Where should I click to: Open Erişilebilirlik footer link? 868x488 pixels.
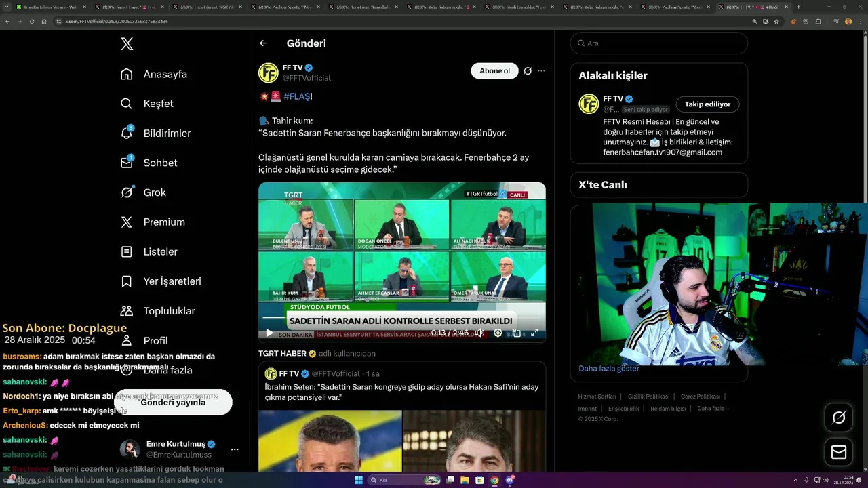pos(623,409)
